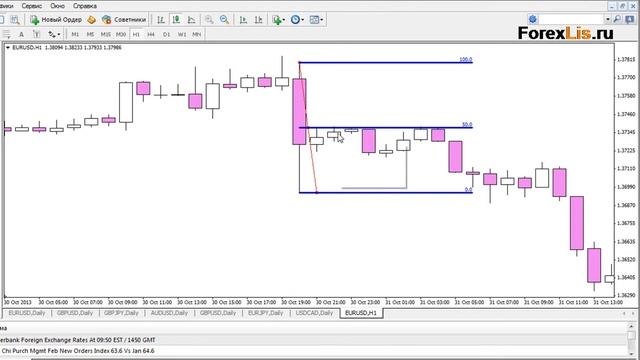Click the search input field
The image size is (640, 360).
click(x=571, y=19)
